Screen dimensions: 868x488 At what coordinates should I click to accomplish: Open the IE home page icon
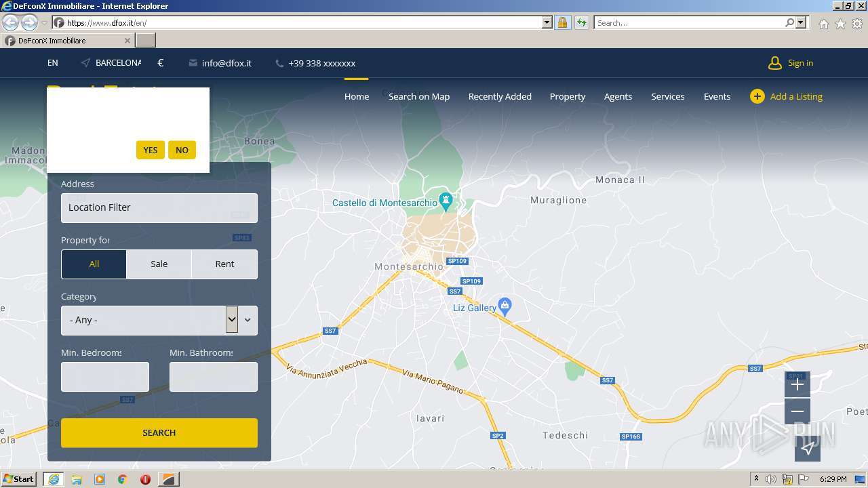pos(823,24)
